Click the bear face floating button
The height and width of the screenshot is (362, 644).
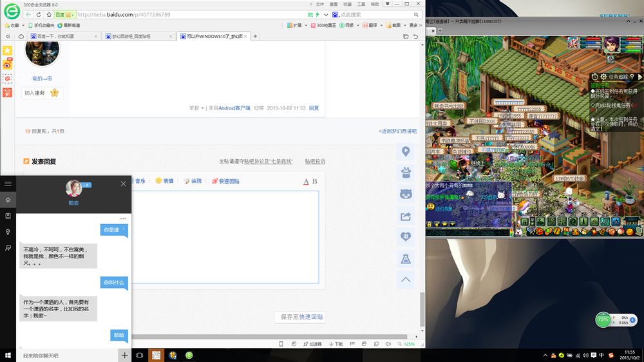(406, 195)
